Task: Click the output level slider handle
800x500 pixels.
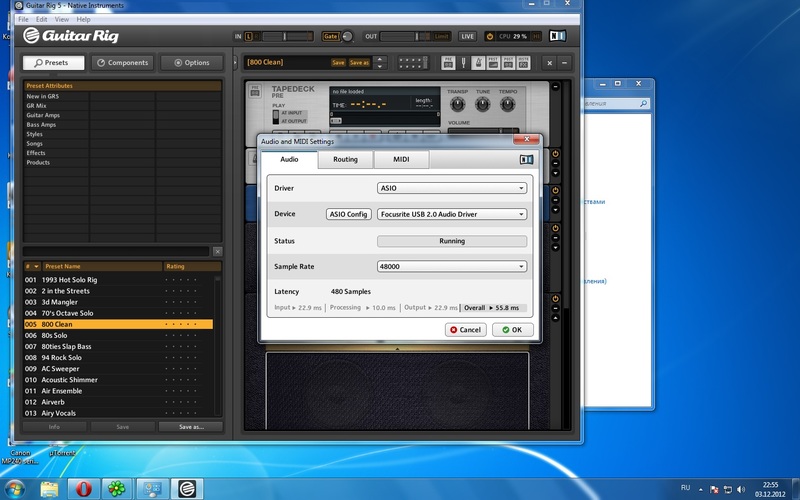Action: pos(417,36)
